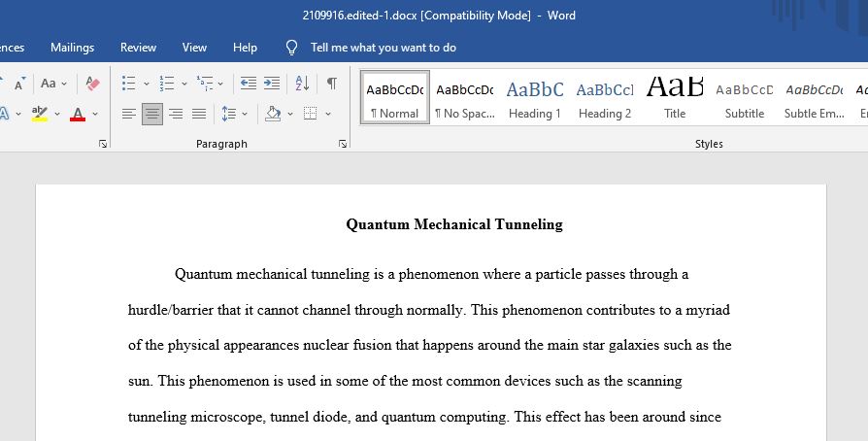Open the Text Highlight Color dropdown arrow
This screenshot has height=441, width=868.
57,114
